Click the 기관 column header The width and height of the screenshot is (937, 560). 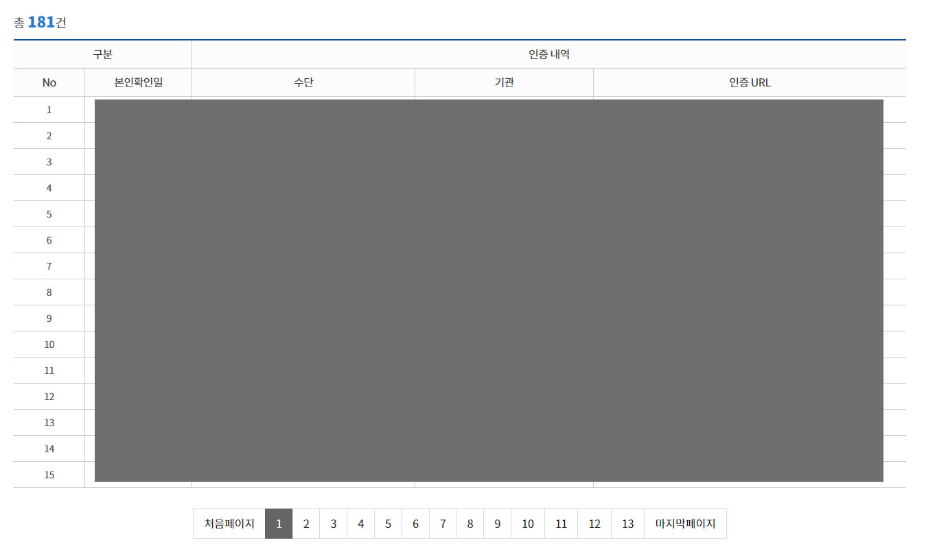pyautogui.click(x=505, y=82)
